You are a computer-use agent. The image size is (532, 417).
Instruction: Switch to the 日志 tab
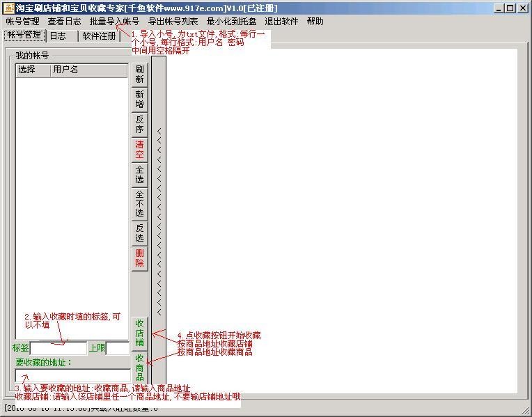pos(62,36)
